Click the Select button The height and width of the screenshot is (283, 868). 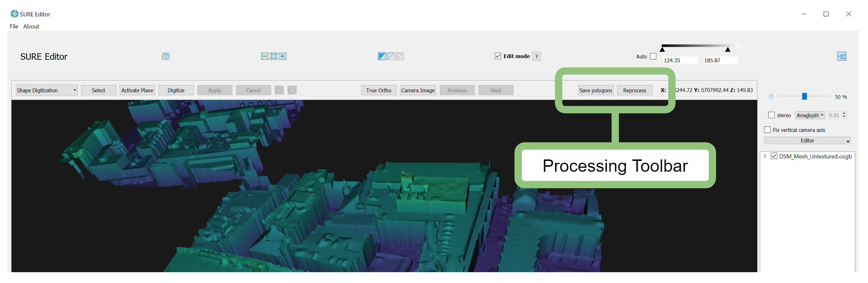(98, 90)
